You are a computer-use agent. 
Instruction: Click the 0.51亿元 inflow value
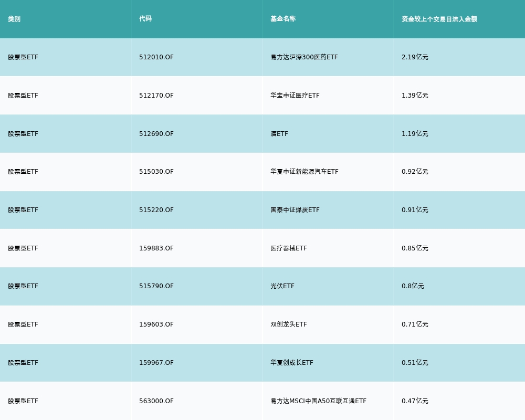click(x=415, y=363)
